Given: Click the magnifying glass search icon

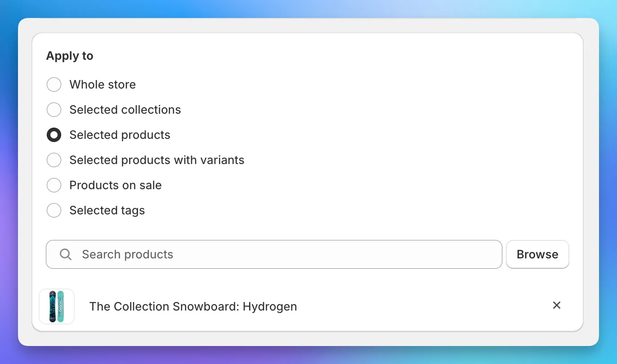Looking at the screenshot, I should (65, 254).
